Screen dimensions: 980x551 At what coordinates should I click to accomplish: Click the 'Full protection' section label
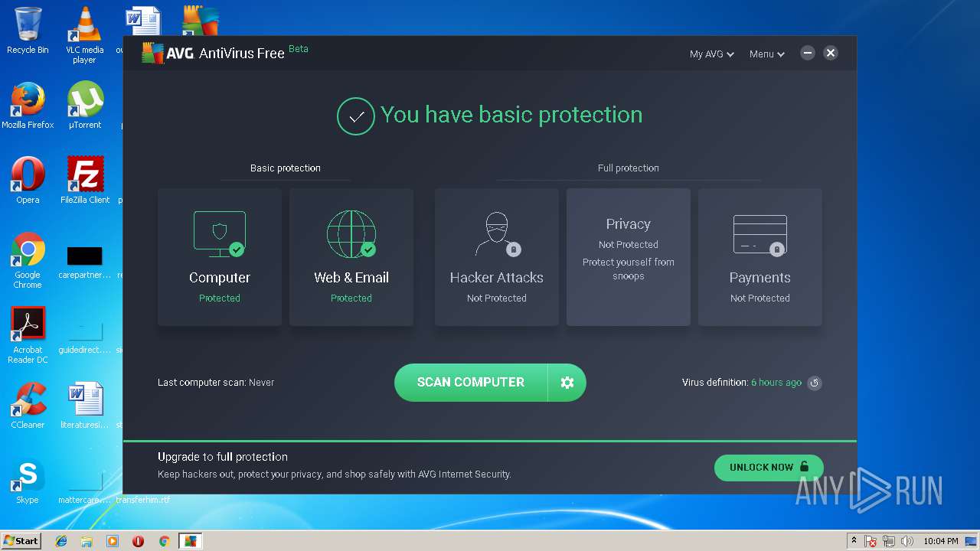(x=629, y=168)
